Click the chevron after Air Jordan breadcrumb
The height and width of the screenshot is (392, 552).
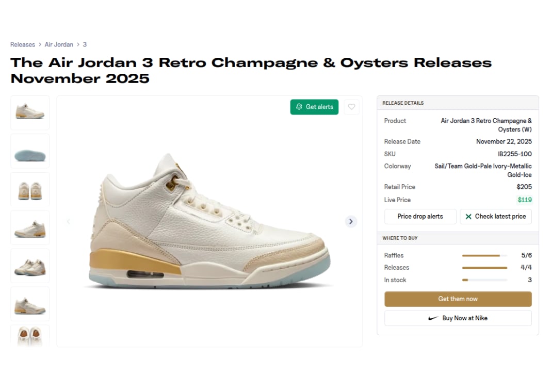click(x=77, y=44)
